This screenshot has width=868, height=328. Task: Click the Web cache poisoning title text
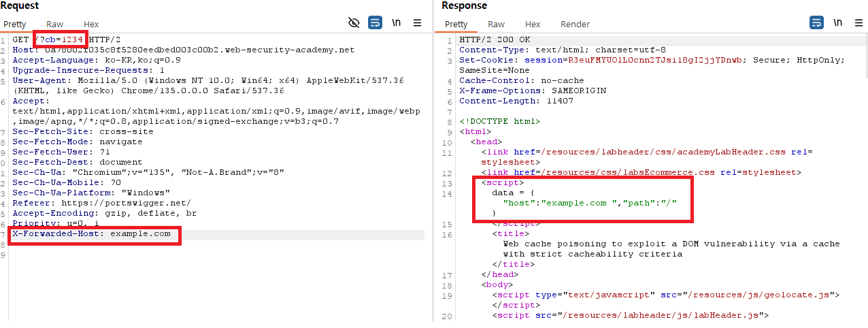coord(671,248)
